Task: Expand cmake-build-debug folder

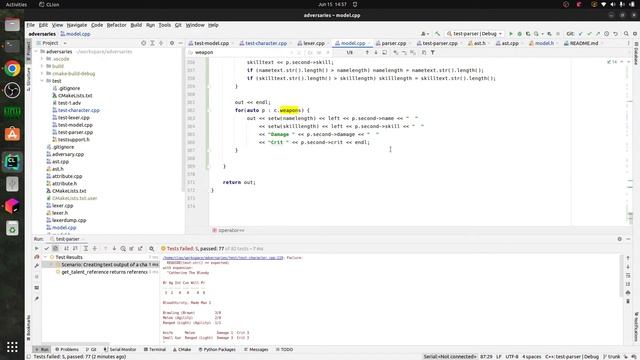Action: pos(42,73)
